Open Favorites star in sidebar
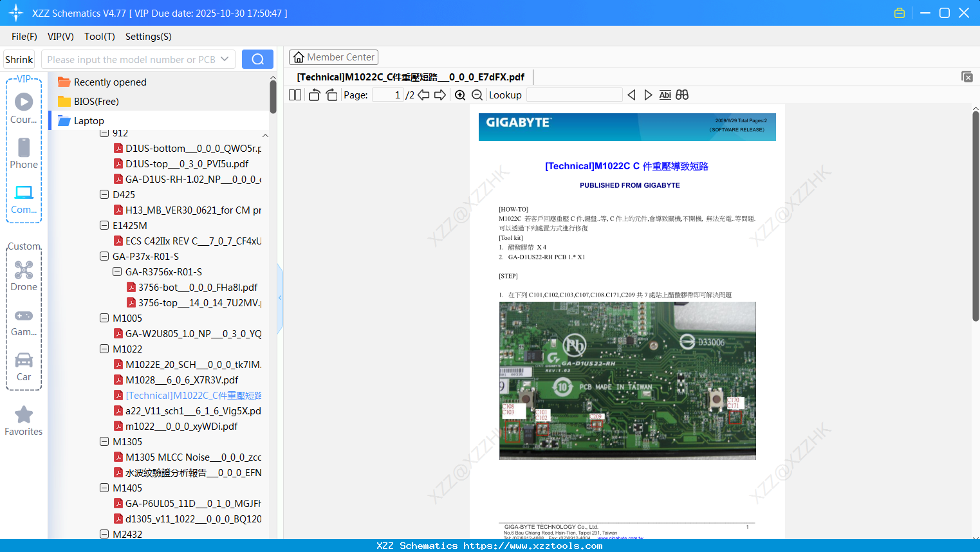 tap(24, 421)
